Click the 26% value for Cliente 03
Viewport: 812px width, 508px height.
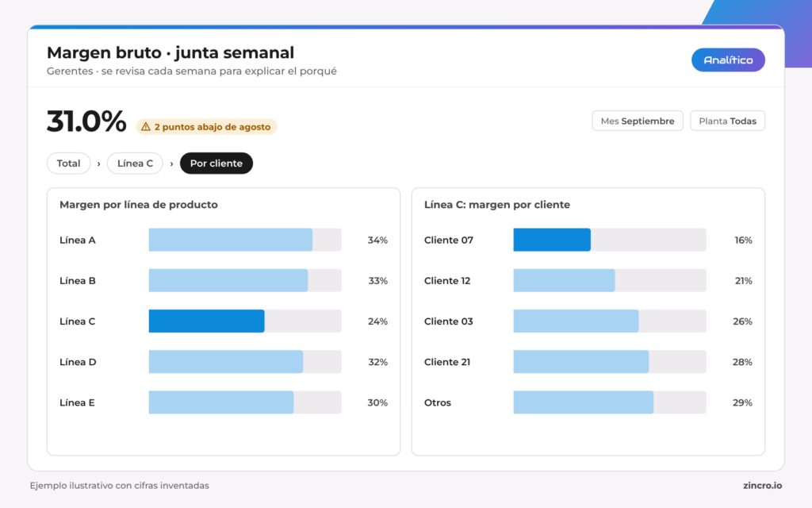click(742, 321)
